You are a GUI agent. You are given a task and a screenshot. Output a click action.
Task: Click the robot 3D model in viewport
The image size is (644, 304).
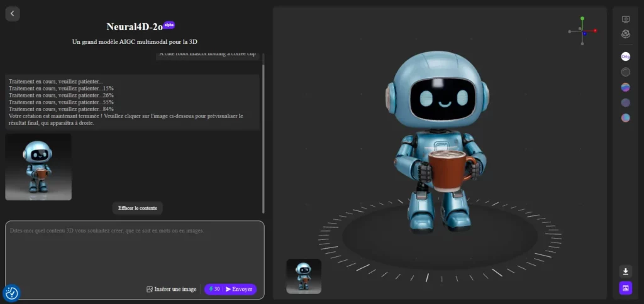click(x=436, y=141)
